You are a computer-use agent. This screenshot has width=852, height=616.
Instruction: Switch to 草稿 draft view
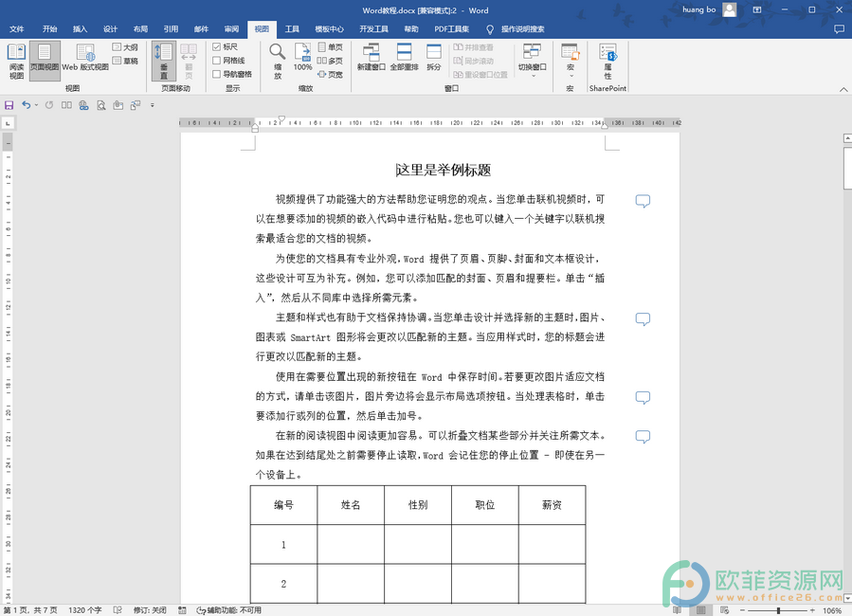pyautogui.click(x=125, y=61)
